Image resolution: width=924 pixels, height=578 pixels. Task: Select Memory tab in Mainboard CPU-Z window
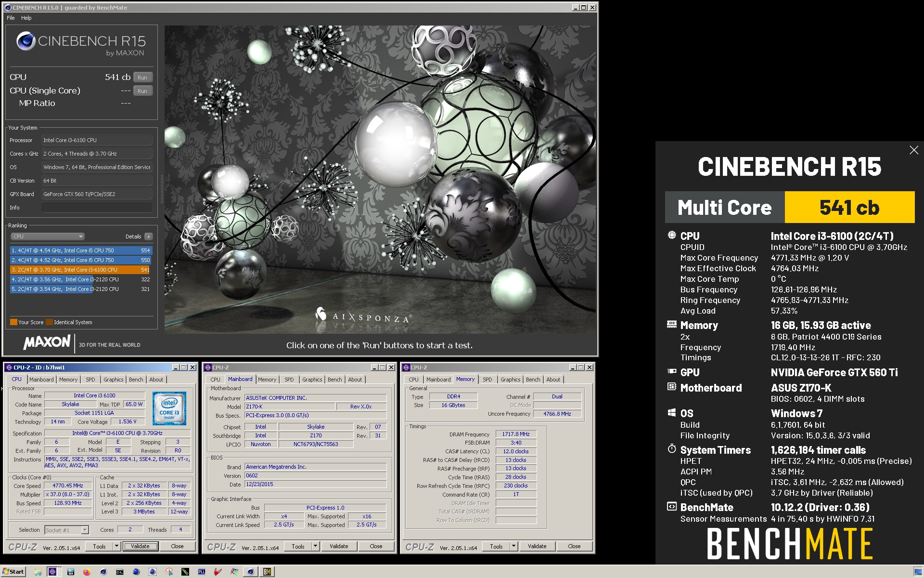pos(267,380)
